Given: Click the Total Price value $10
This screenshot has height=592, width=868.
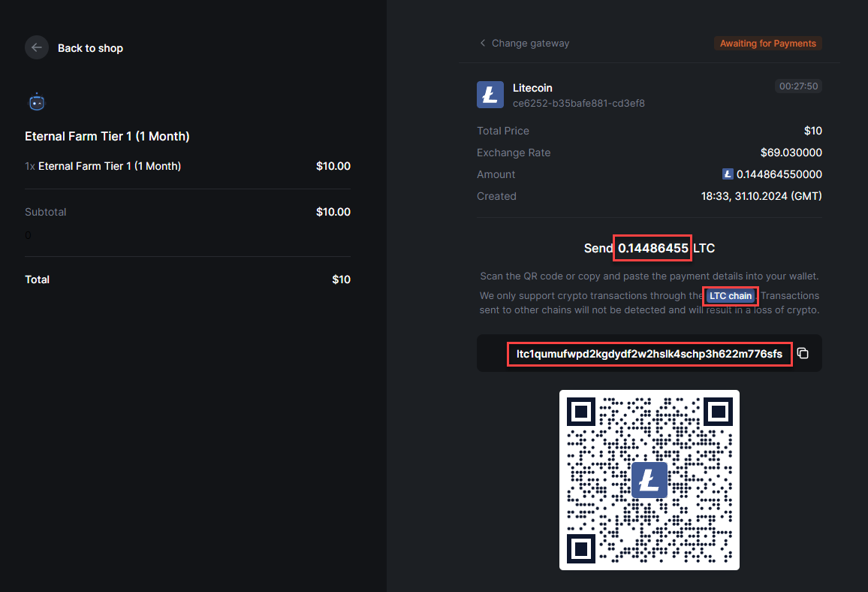Looking at the screenshot, I should coord(812,131).
